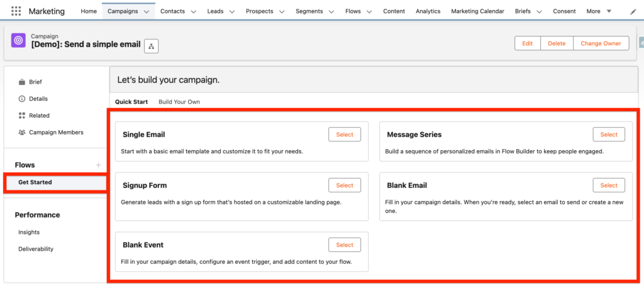Click the plus icon next to Flows
This screenshot has height=296, width=644.
pos(98,165)
